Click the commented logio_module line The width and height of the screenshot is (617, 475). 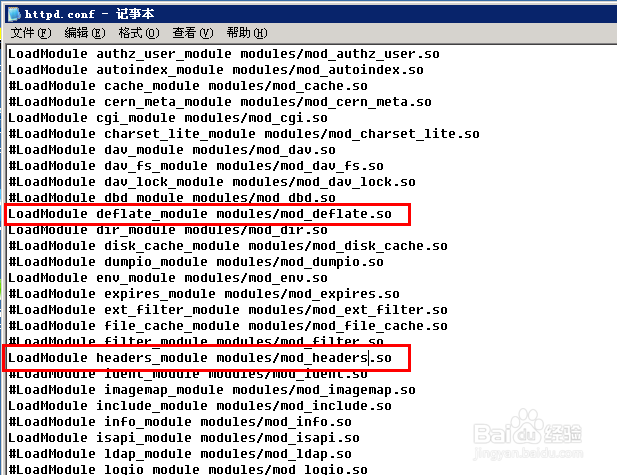tap(188, 469)
